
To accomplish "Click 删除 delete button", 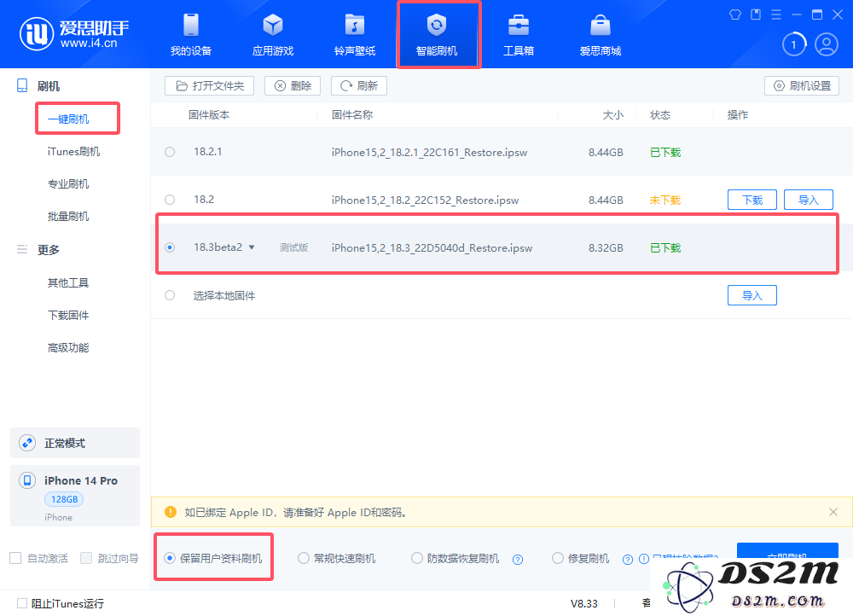I will (x=293, y=86).
